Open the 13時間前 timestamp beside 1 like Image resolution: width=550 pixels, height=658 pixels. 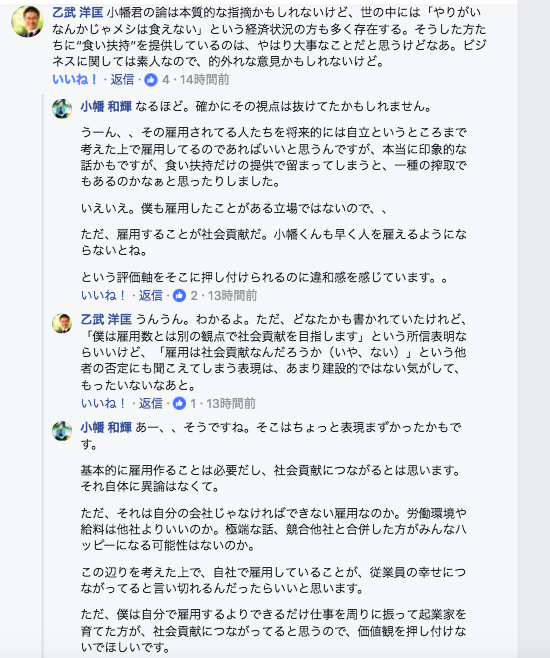click(231, 403)
